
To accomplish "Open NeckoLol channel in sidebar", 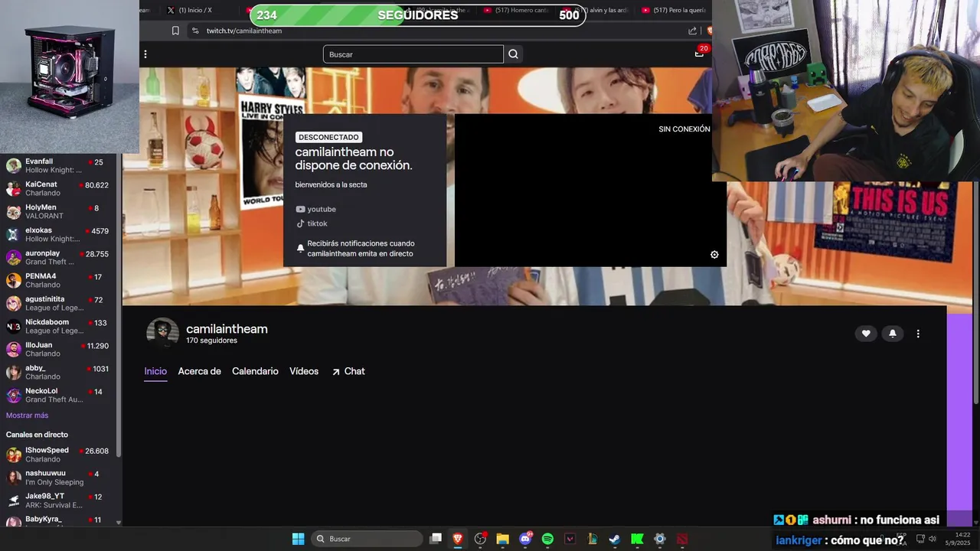I will pyautogui.click(x=57, y=395).
